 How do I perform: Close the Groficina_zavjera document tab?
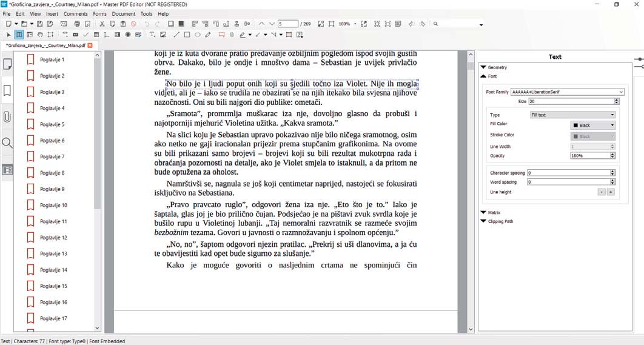coord(90,45)
